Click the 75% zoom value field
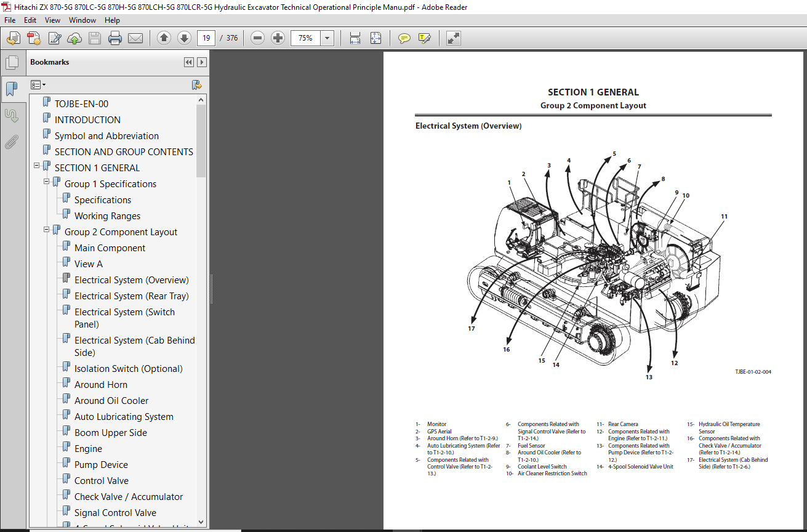The width and height of the screenshot is (807, 532). [x=305, y=38]
